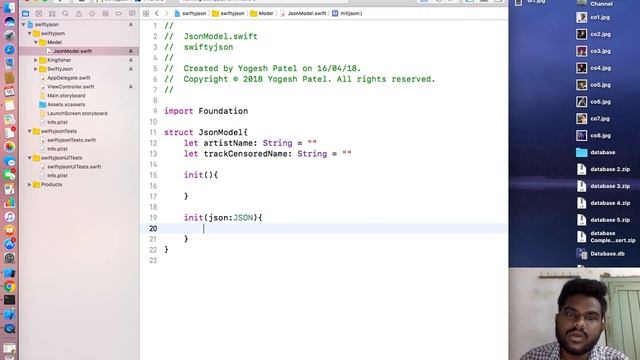Screen dimensions: 640x360
Task: Click Model segment in jump bar
Action: tap(262, 13)
